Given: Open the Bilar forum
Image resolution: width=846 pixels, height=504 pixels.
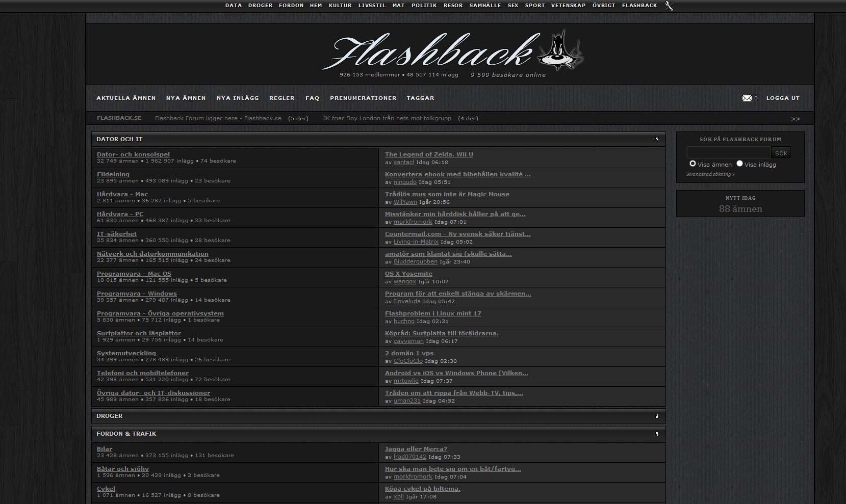Looking at the screenshot, I should 105,449.
